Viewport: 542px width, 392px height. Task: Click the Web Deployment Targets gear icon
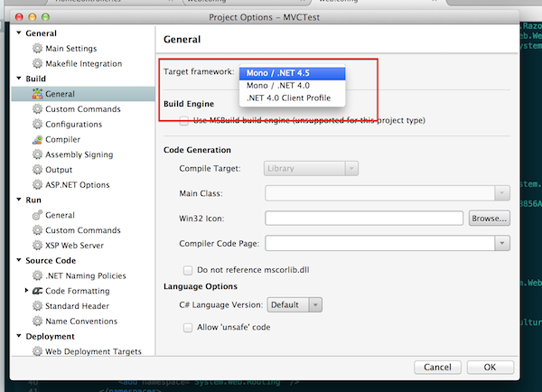[37, 351]
